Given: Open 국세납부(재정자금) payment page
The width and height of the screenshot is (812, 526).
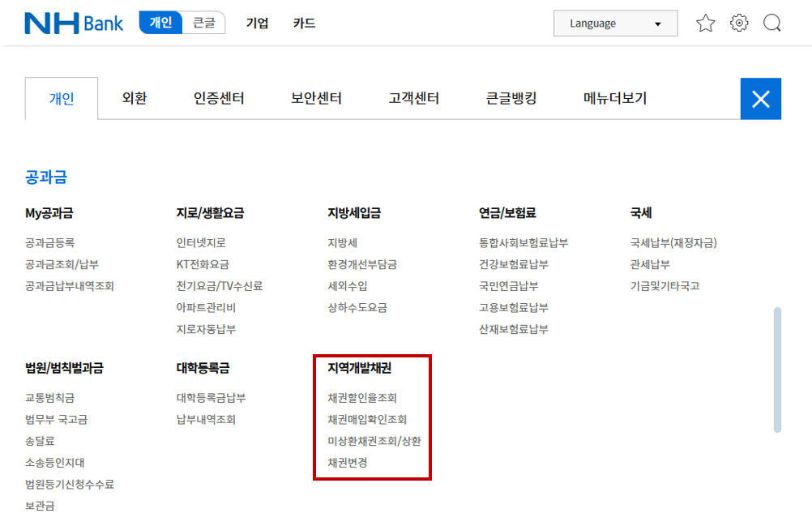Looking at the screenshot, I should pos(673,242).
